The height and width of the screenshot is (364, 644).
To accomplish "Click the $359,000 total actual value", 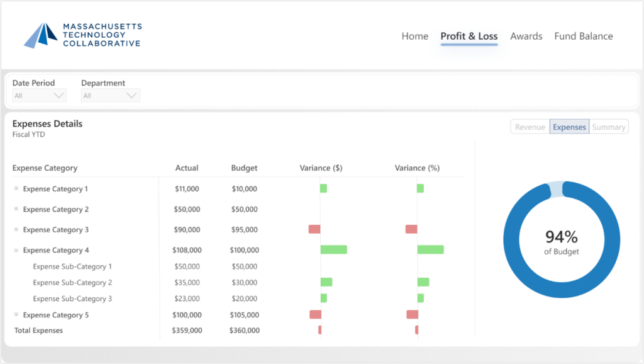I will tap(187, 330).
